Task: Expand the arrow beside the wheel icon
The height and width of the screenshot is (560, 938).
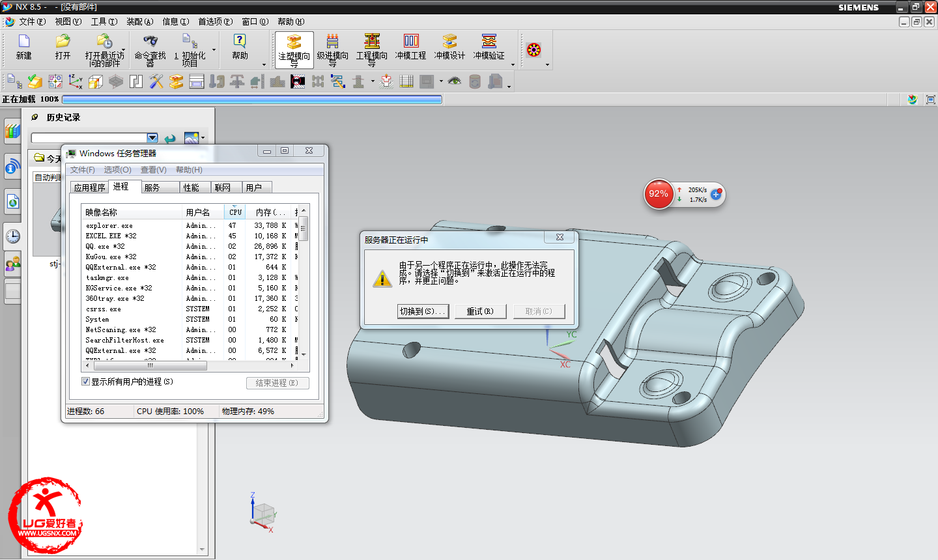Action: pyautogui.click(x=547, y=64)
